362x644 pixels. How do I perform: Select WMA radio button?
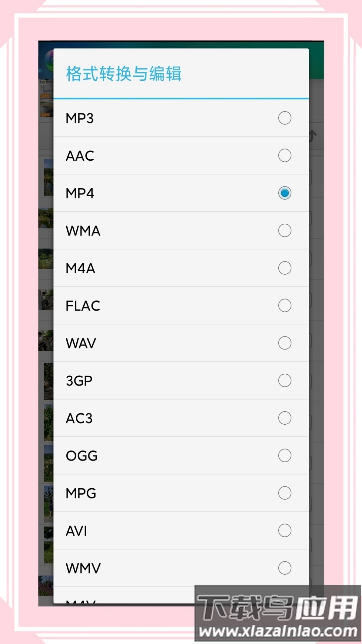(285, 231)
